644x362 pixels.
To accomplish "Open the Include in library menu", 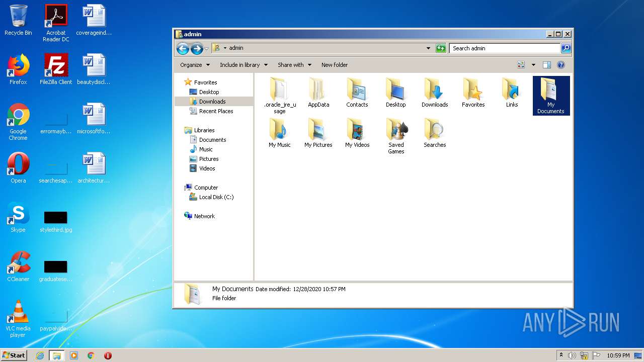I will coord(244,65).
